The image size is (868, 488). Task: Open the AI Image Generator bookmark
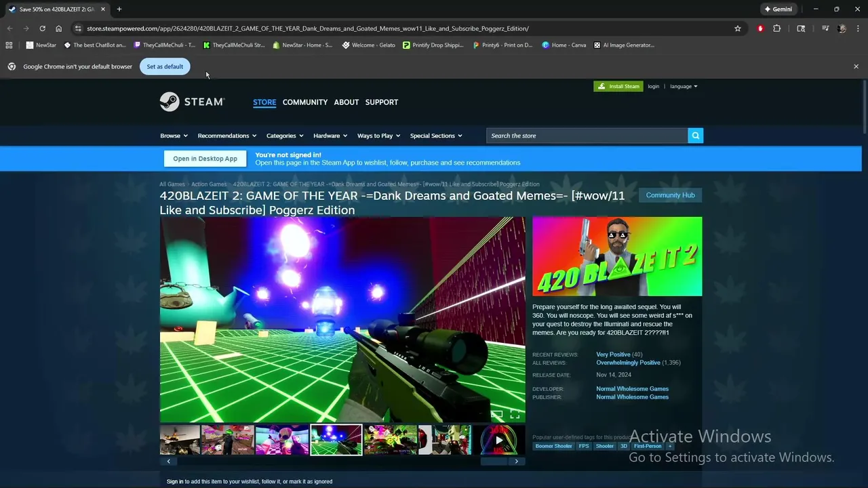click(x=624, y=45)
